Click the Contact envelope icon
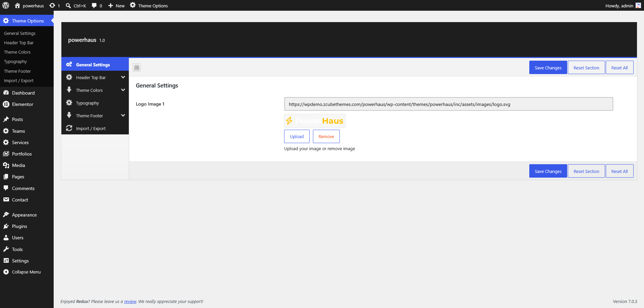Viewport: 644px width, 308px height. click(x=6, y=199)
